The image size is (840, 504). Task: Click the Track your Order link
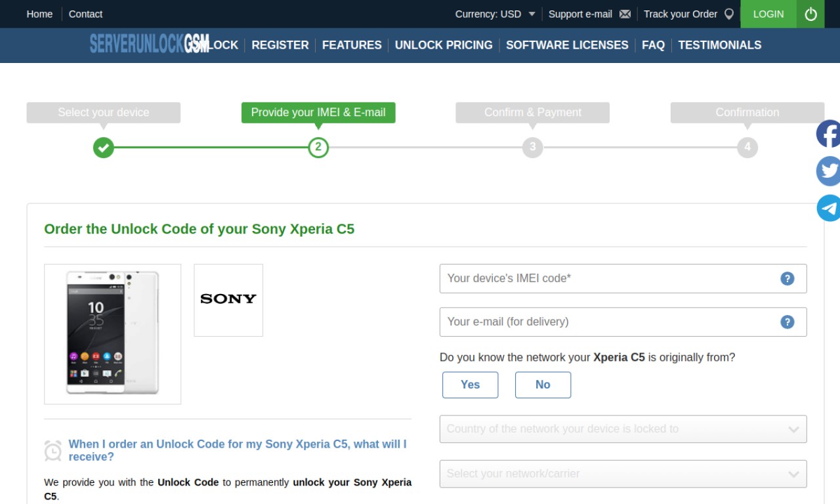[681, 14]
